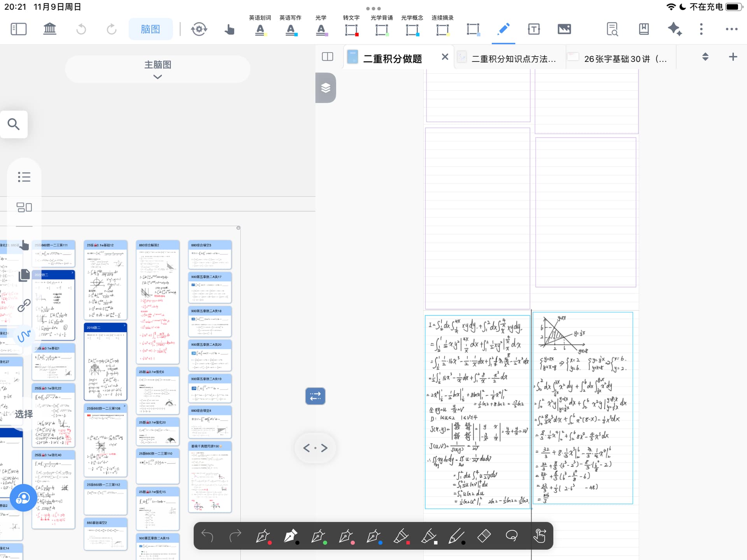Open the layers panel button

(326, 88)
